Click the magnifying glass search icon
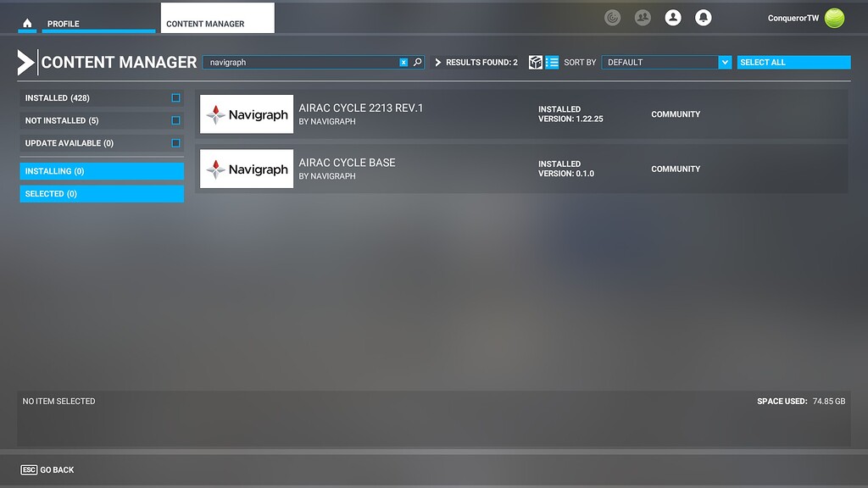 pyautogui.click(x=416, y=62)
